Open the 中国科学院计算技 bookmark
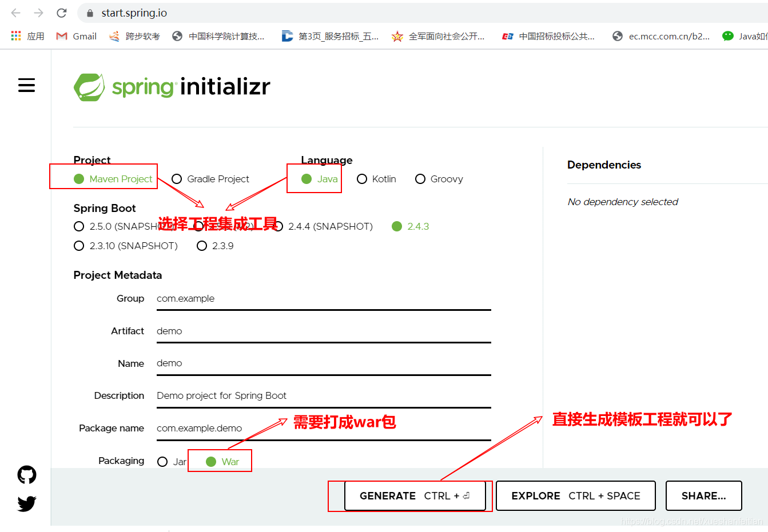768x532 pixels. pos(218,36)
